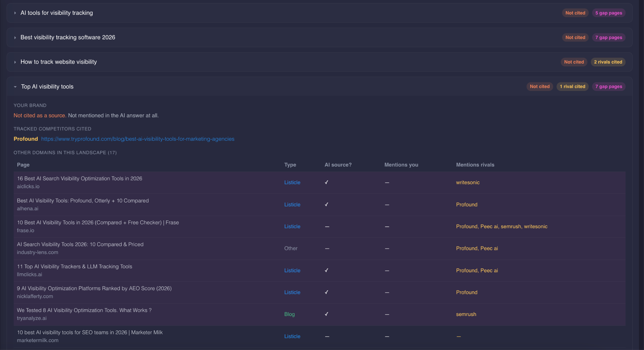Viewport: 644px width, 350px height.
Task: Click 'OTHER DOMAINS IN THIS LANDSCAPE (17)' heading
Action: coord(65,153)
